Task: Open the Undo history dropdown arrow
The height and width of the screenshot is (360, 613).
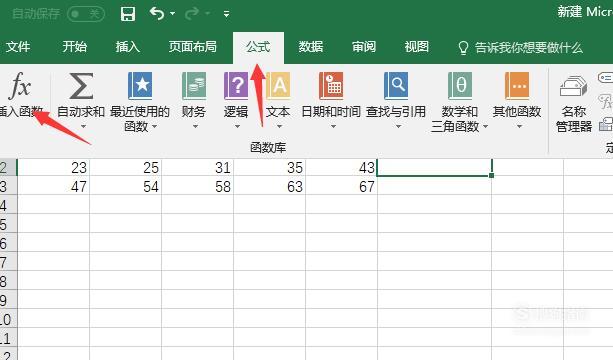Action: [x=172, y=14]
